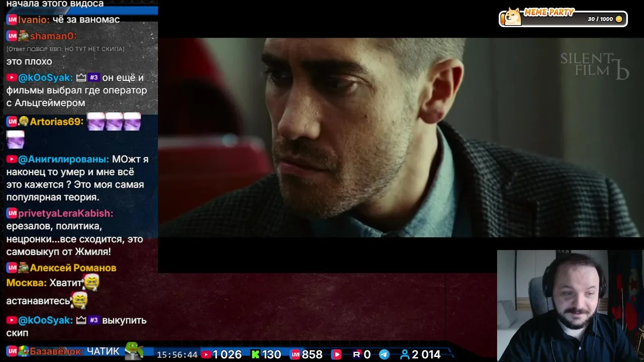Click the LIVE badge next to Ivanio
The width and height of the screenshot is (644, 362).
(12, 20)
